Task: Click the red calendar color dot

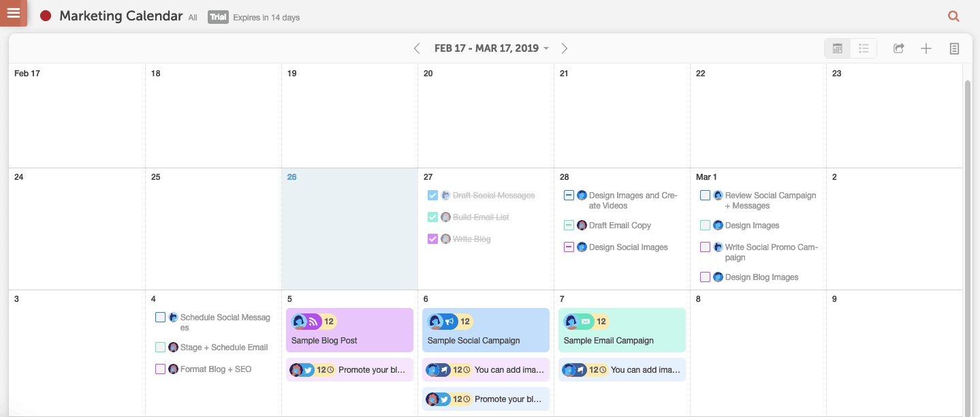Action: pyautogui.click(x=46, y=16)
